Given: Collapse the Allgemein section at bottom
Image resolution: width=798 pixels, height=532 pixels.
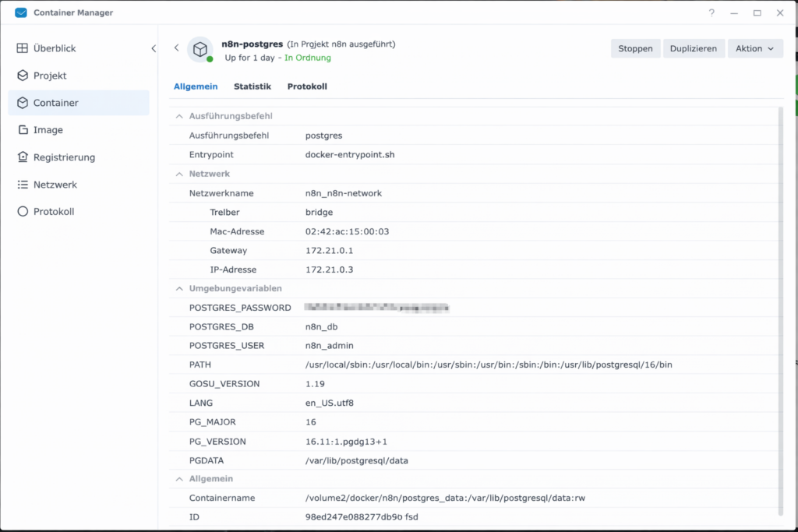Looking at the screenshot, I should point(178,478).
